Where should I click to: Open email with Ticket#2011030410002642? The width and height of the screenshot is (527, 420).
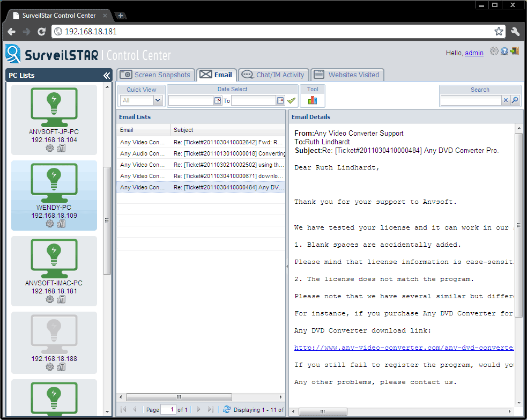(201, 142)
